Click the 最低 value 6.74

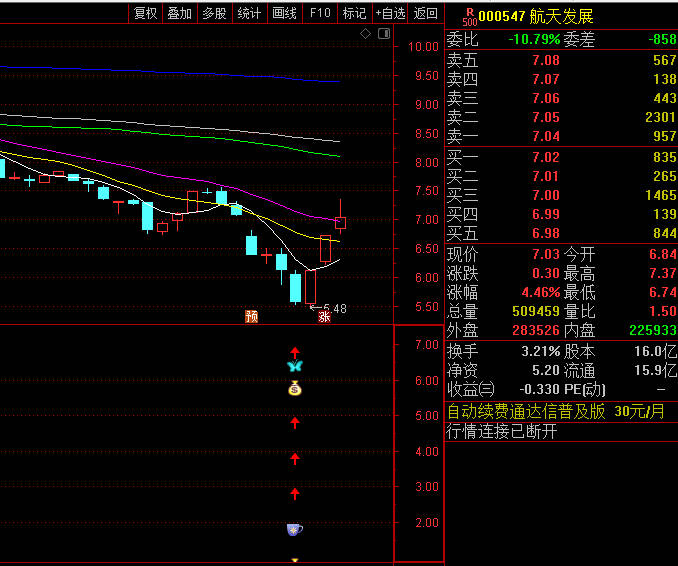click(663, 292)
